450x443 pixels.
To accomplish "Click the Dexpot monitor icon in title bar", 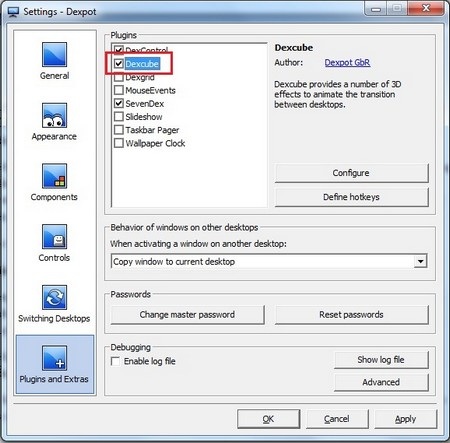I will pos(13,12).
